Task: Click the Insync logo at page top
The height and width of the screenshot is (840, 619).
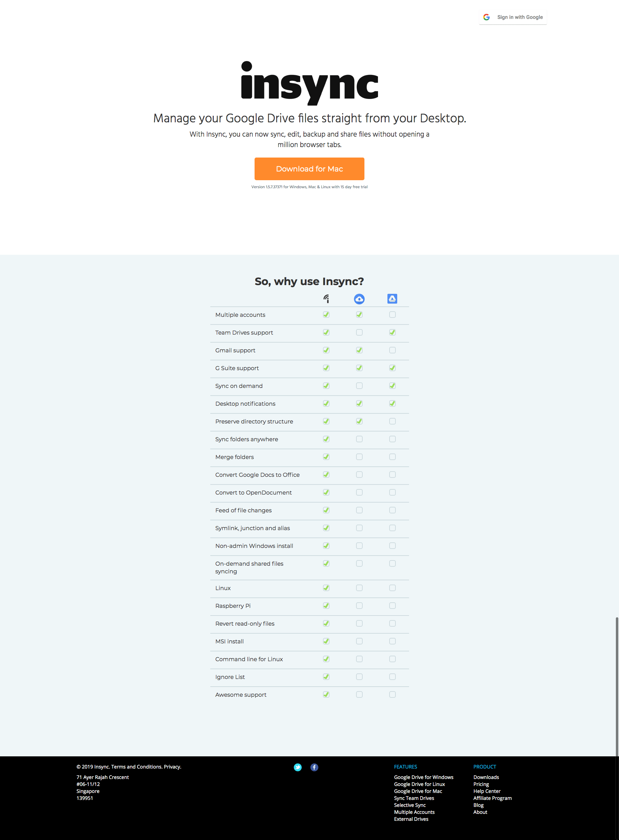Action: (310, 83)
